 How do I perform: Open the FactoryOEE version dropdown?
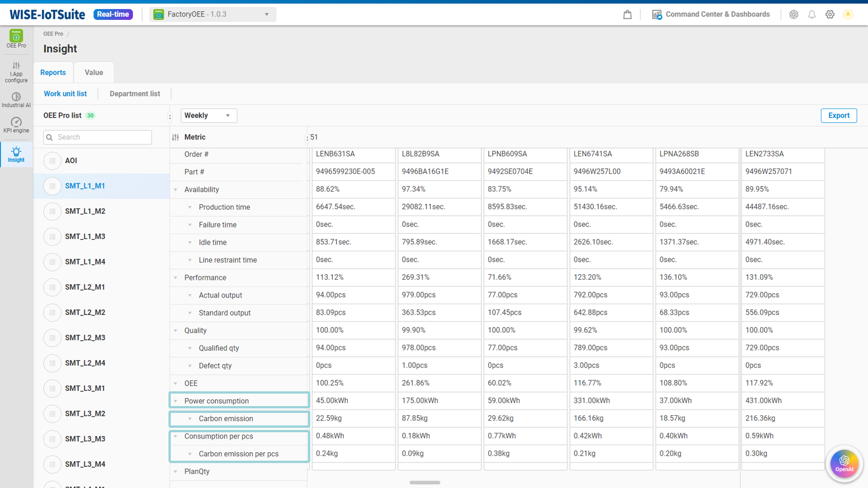click(213, 14)
